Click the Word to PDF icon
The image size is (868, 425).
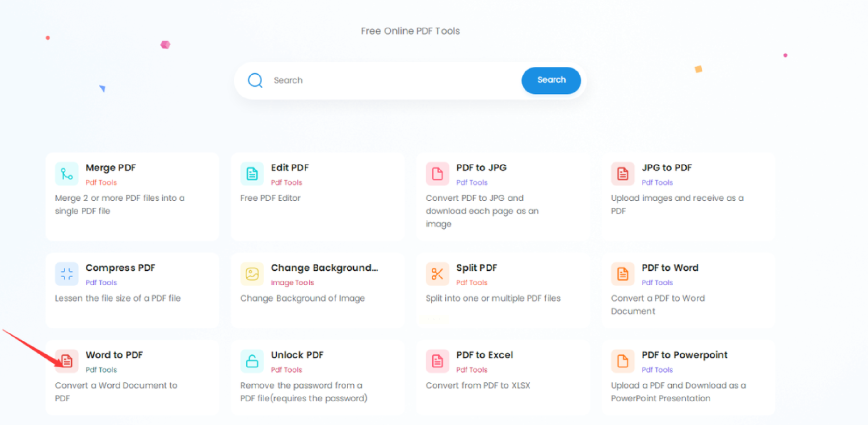[66, 361]
